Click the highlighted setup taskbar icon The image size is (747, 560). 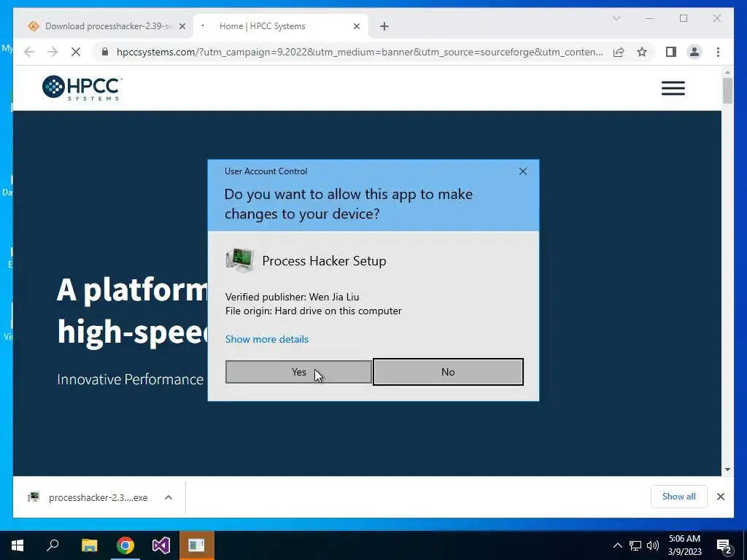tap(196, 545)
